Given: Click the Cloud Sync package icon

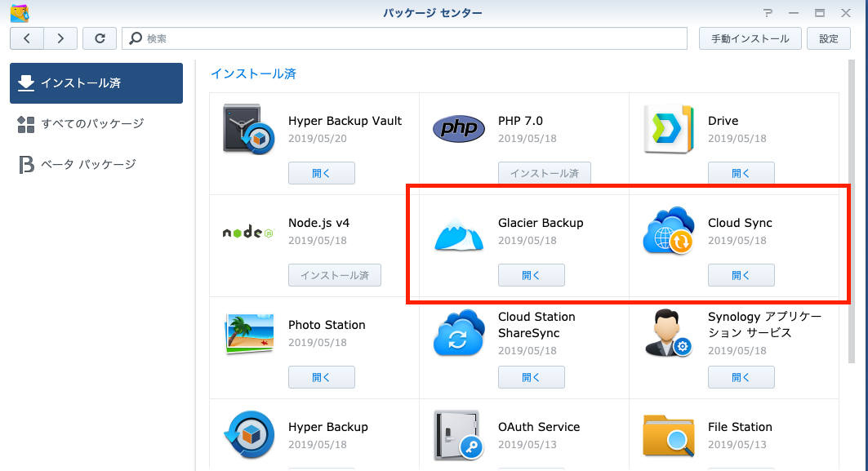Looking at the screenshot, I should point(669,231).
